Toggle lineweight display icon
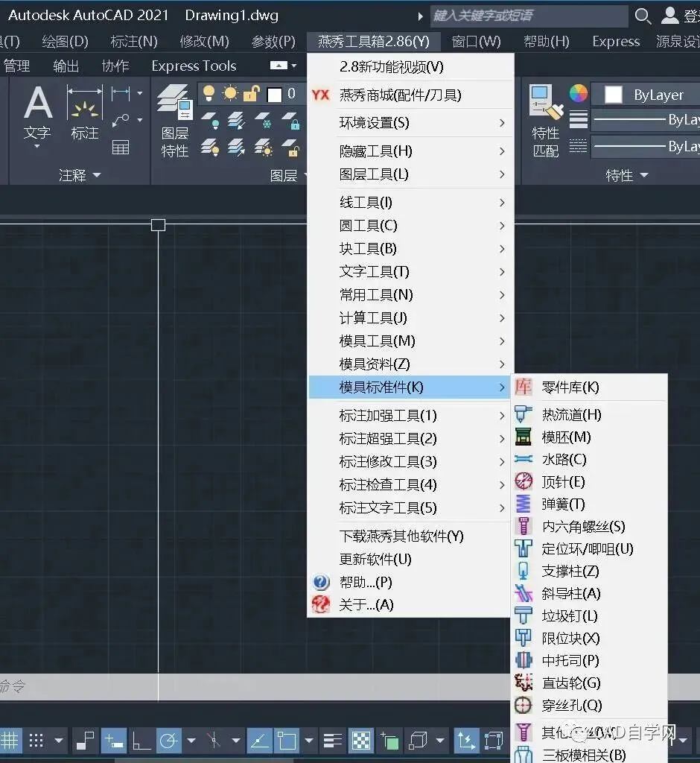This screenshot has height=763, width=700. 333,741
